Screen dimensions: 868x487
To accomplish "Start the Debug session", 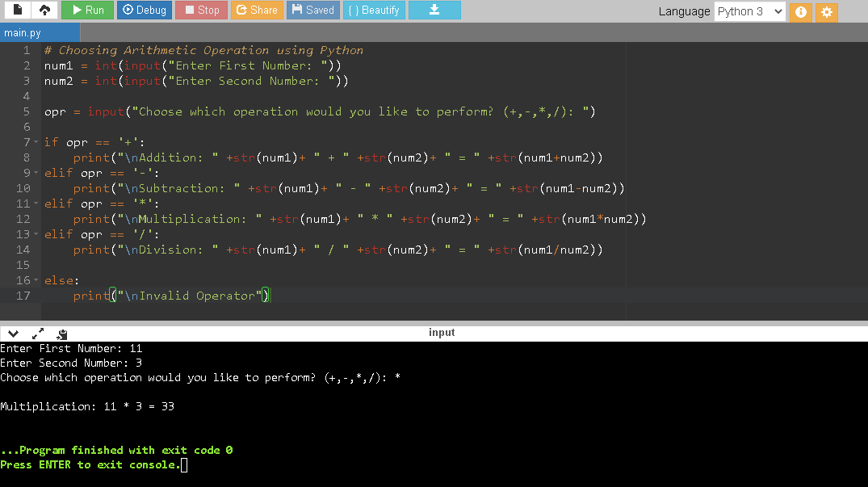I will (x=144, y=10).
